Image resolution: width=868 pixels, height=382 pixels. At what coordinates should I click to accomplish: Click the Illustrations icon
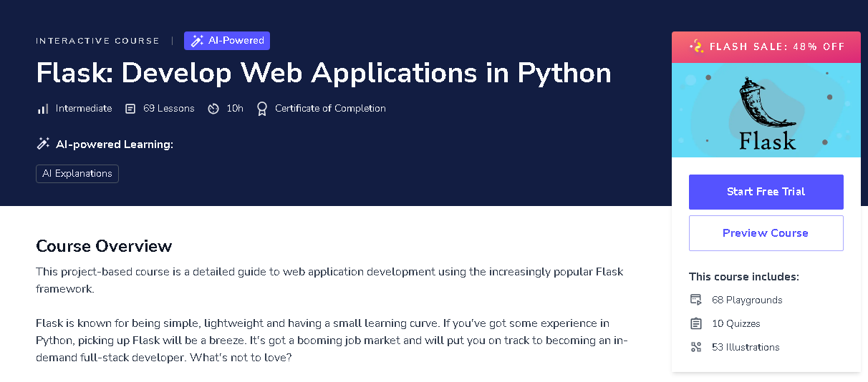click(x=695, y=347)
